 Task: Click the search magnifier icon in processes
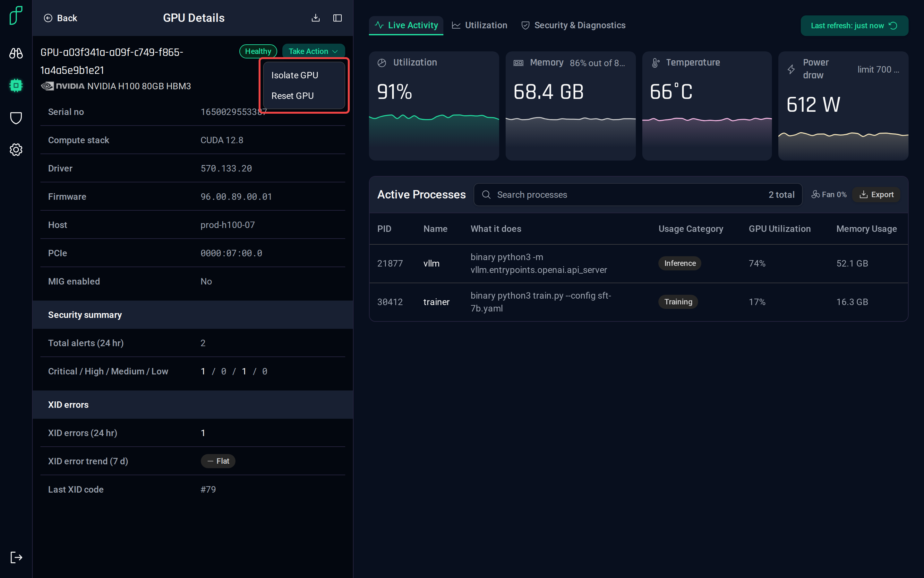click(486, 195)
